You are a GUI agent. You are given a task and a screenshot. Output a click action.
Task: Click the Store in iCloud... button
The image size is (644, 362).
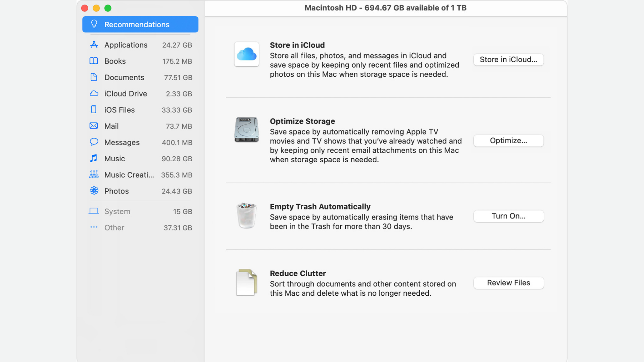pyautogui.click(x=508, y=60)
